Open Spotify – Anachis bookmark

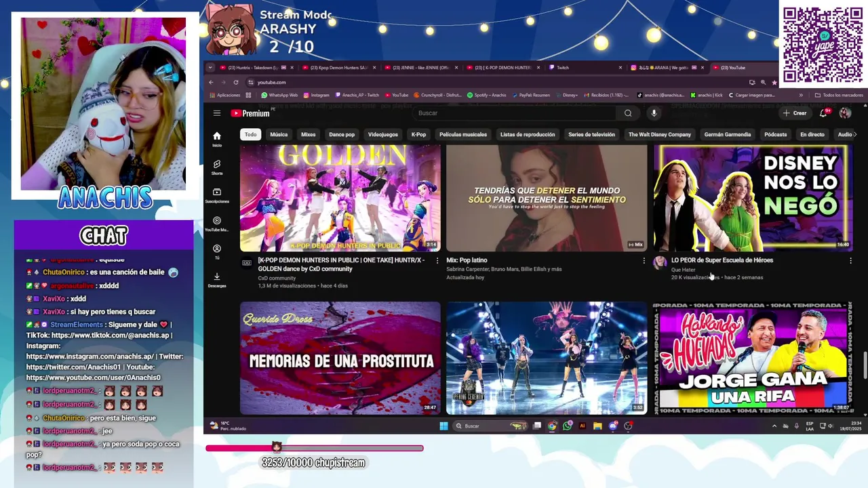click(x=487, y=95)
